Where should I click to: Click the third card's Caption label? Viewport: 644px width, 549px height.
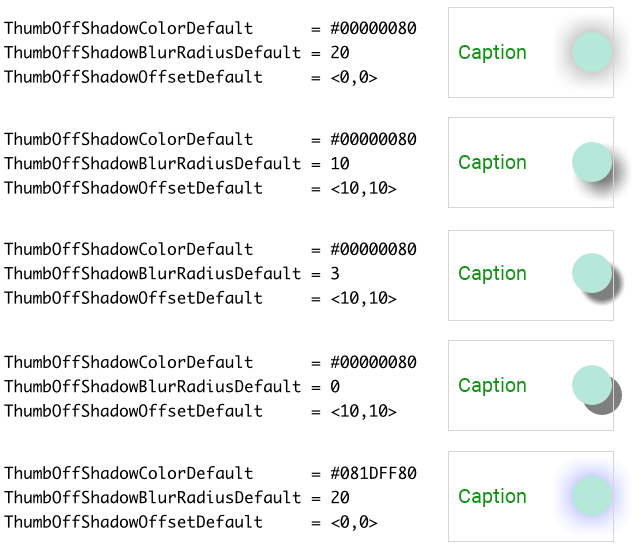492,273
